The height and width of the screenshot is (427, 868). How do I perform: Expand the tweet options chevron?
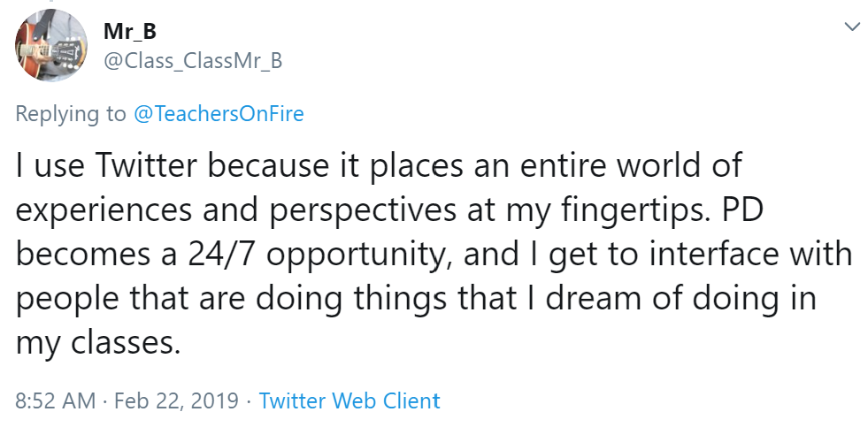pyautogui.click(x=852, y=27)
